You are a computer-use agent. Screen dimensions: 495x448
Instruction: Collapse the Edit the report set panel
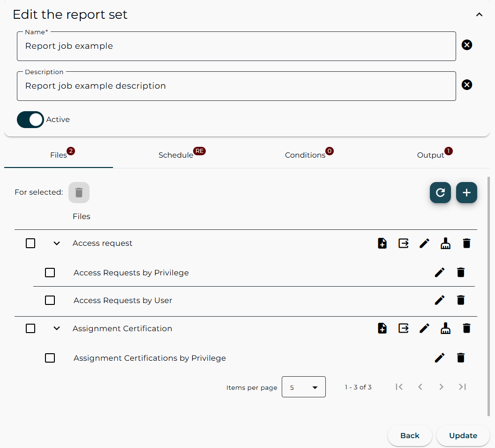(479, 15)
